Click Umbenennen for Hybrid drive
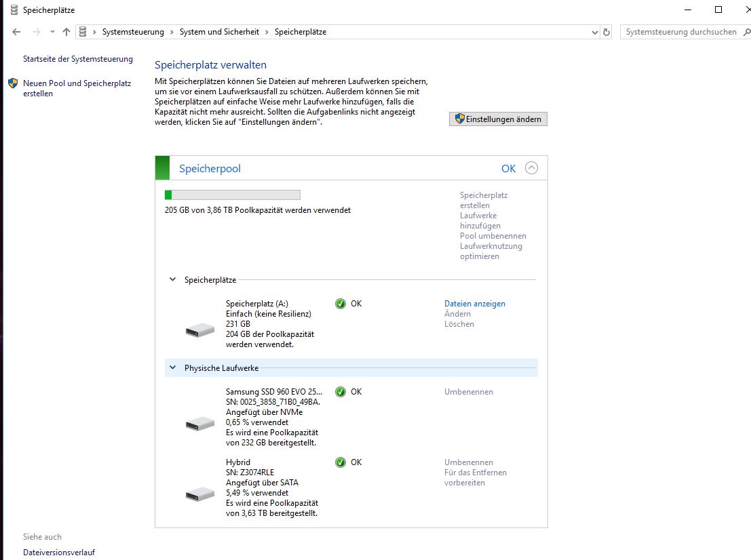 pyautogui.click(x=468, y=462)
